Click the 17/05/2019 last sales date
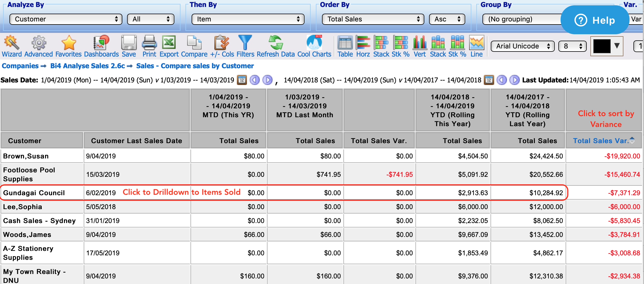This screenshot has height=284, width=644. click(x=103, y=253)
